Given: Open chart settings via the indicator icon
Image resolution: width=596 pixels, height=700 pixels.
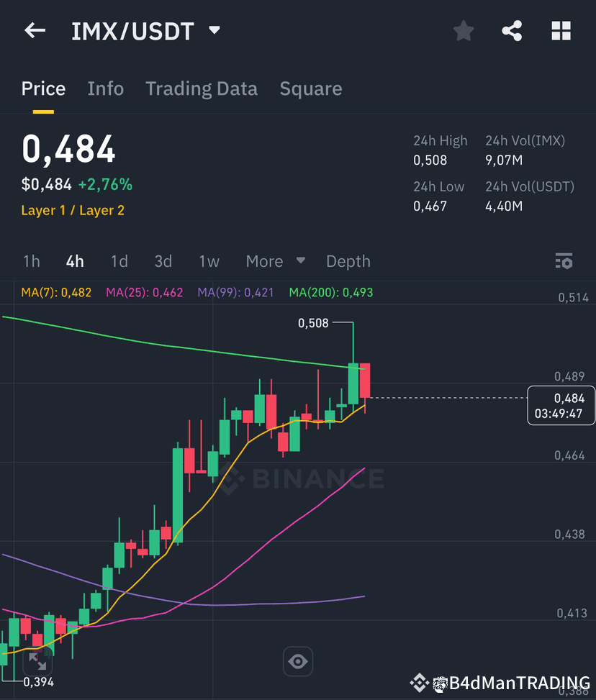Looking at the screenshot, I should click(x=564, y=260).
